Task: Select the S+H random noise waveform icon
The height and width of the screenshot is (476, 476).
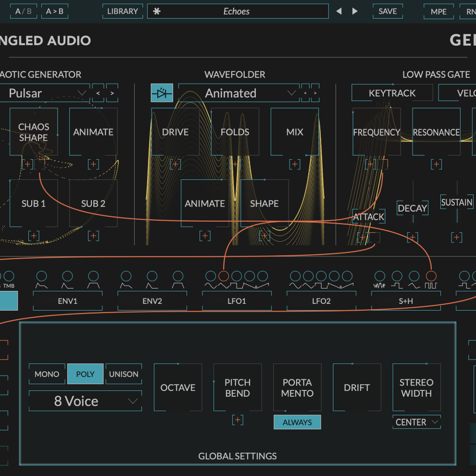Action: pos(379,285)
